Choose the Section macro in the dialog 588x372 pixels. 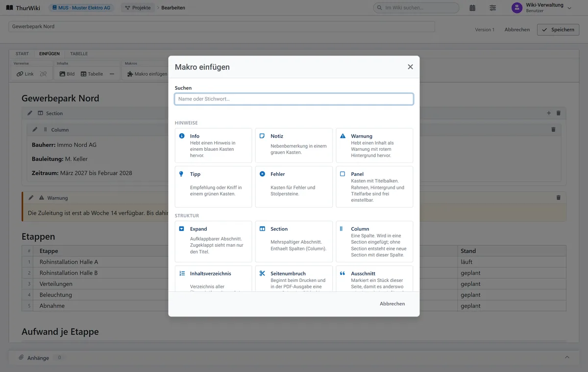point(294,241)
